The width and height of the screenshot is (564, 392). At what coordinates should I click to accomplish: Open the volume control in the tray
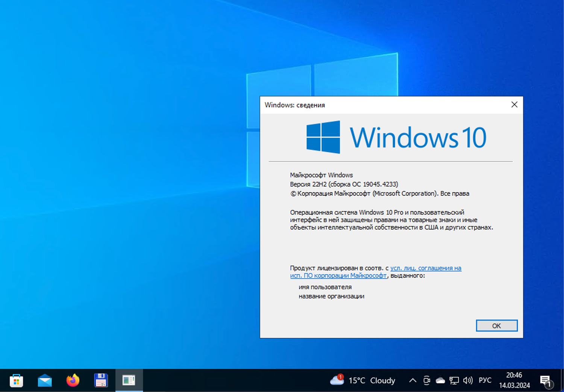pos(468,380)
